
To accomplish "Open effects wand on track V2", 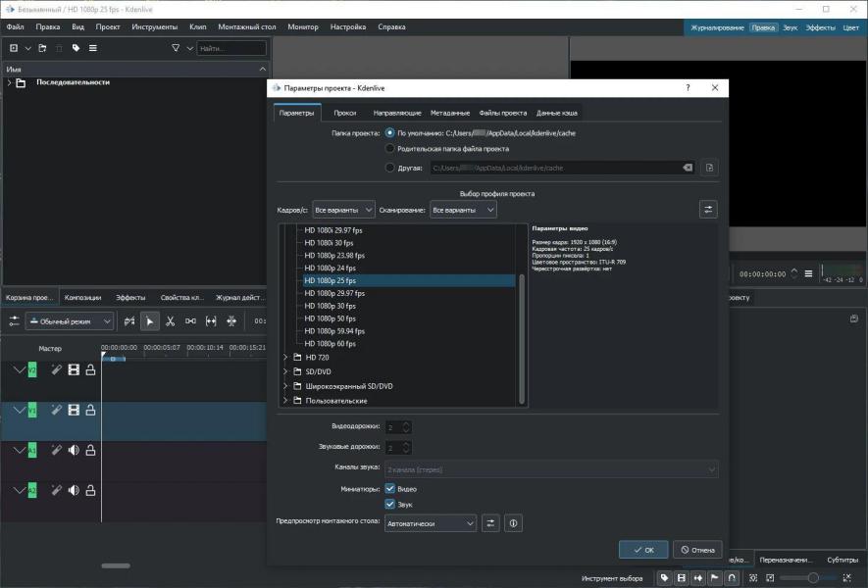I will 57,369.
